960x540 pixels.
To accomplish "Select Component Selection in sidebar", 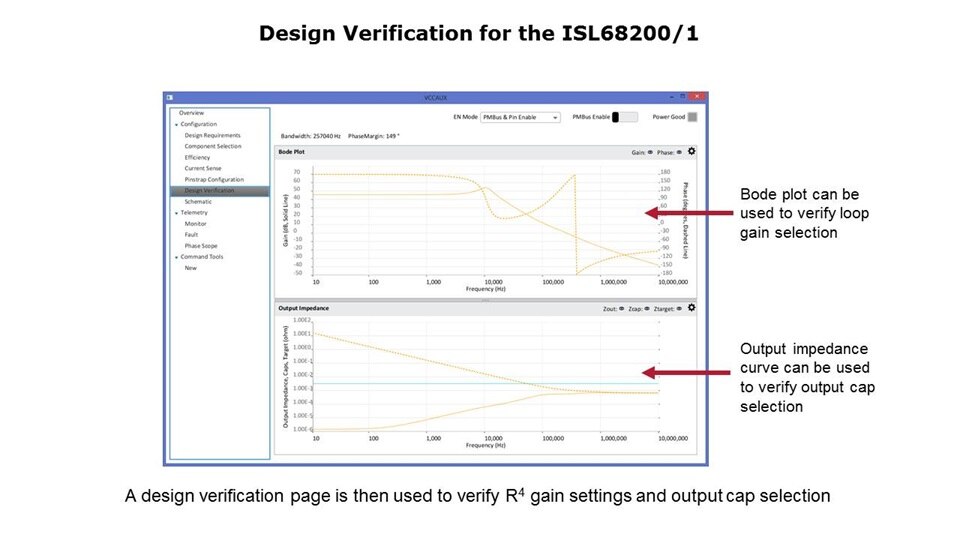I will (x=213, y=146).
